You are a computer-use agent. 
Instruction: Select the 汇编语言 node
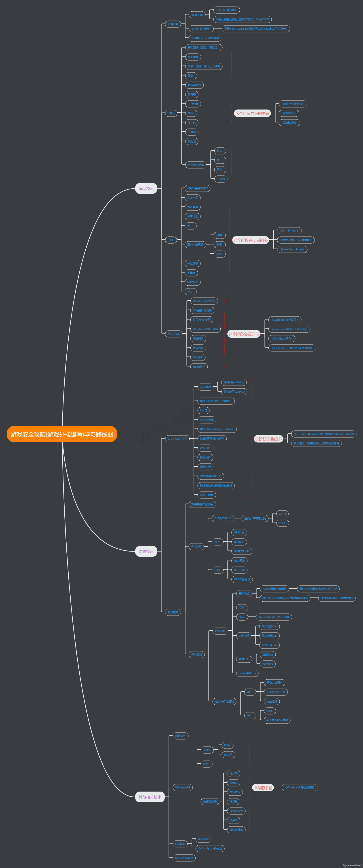(x=173, y=24)
